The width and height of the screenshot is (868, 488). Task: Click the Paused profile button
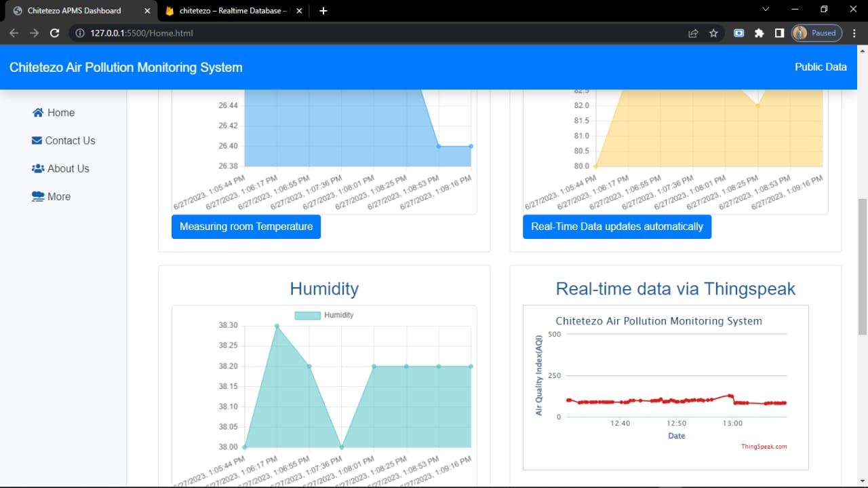pos(817,33)
